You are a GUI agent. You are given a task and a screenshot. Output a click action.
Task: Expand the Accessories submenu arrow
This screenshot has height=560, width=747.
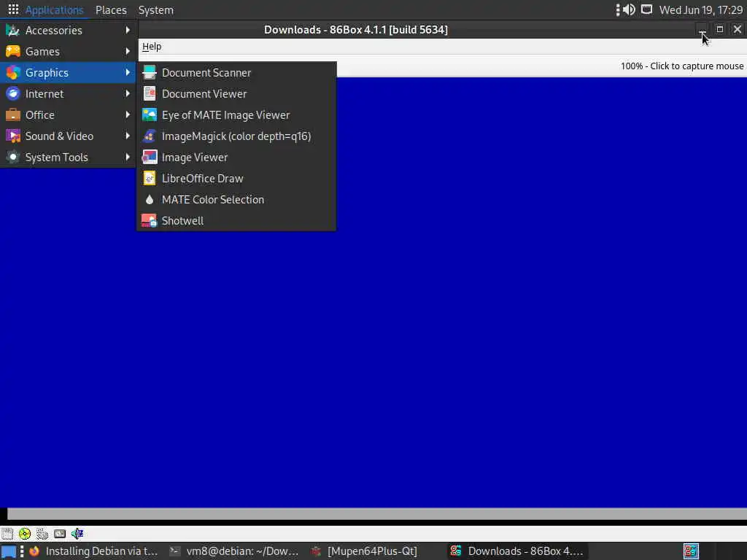pyautogui.click(x=128, y=31)
